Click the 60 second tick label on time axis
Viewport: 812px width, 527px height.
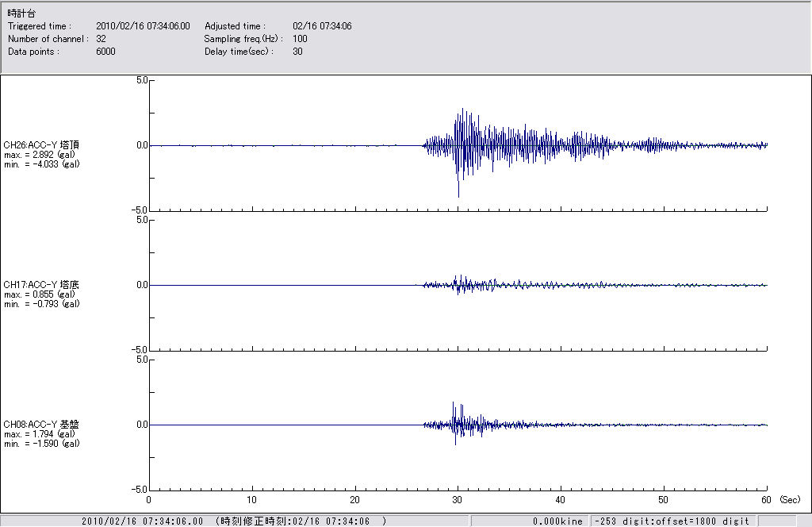click(x=766, y=500)
